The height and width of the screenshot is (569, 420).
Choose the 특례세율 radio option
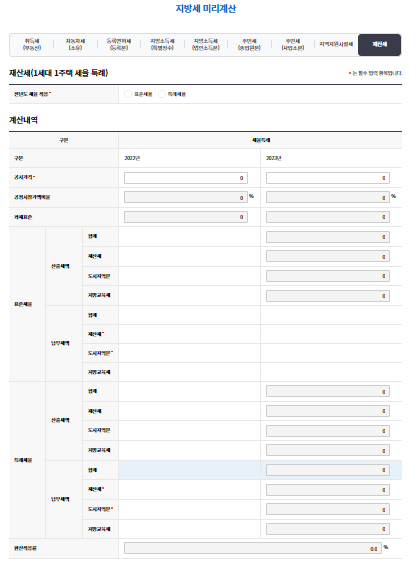coord(162,94)
